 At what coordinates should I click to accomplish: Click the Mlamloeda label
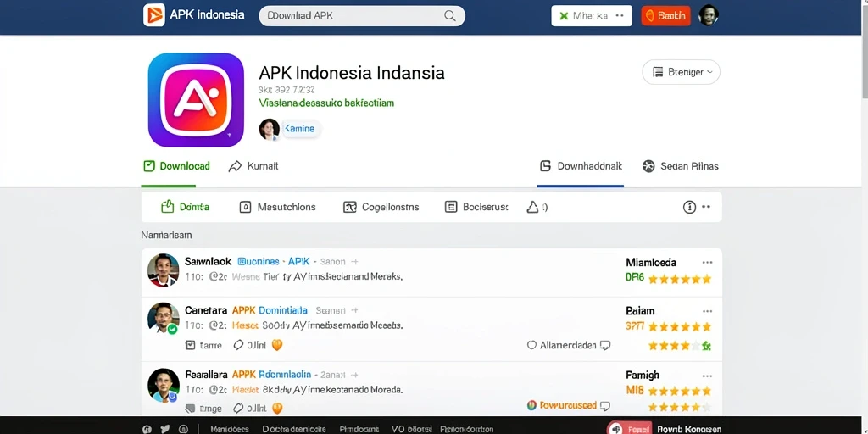pos(651,263)
